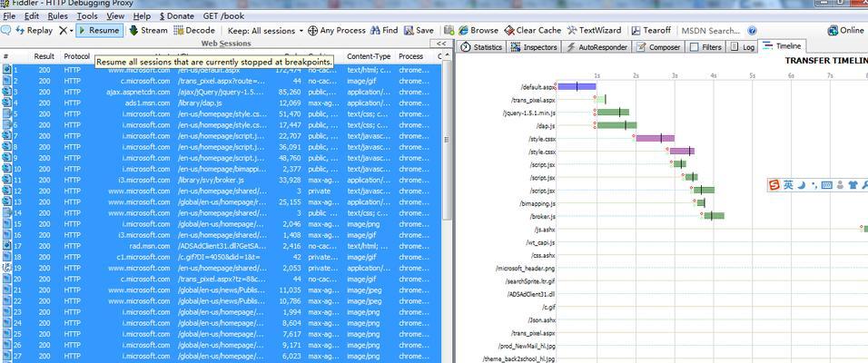Click the Clear Cache toolbar button
Image resolution: width=868 pixels, height=363 pixels.
point(532,31)
